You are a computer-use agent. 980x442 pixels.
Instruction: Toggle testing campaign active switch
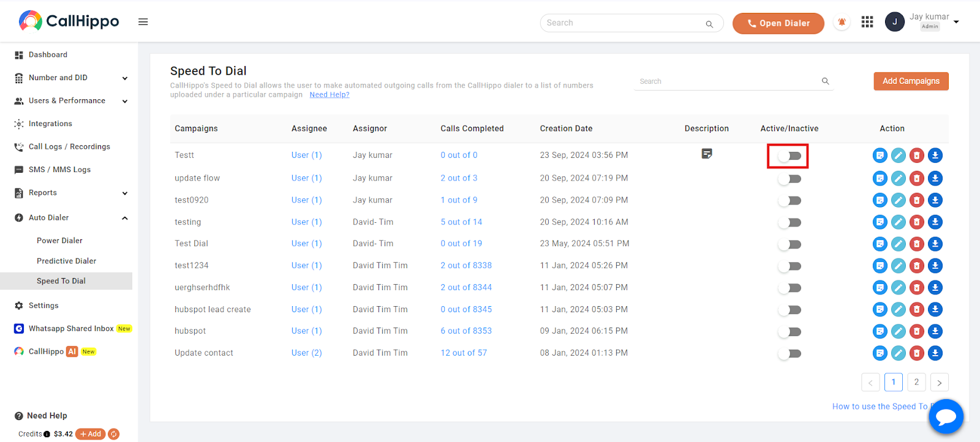pyautogui.click(x=790, y=223)
